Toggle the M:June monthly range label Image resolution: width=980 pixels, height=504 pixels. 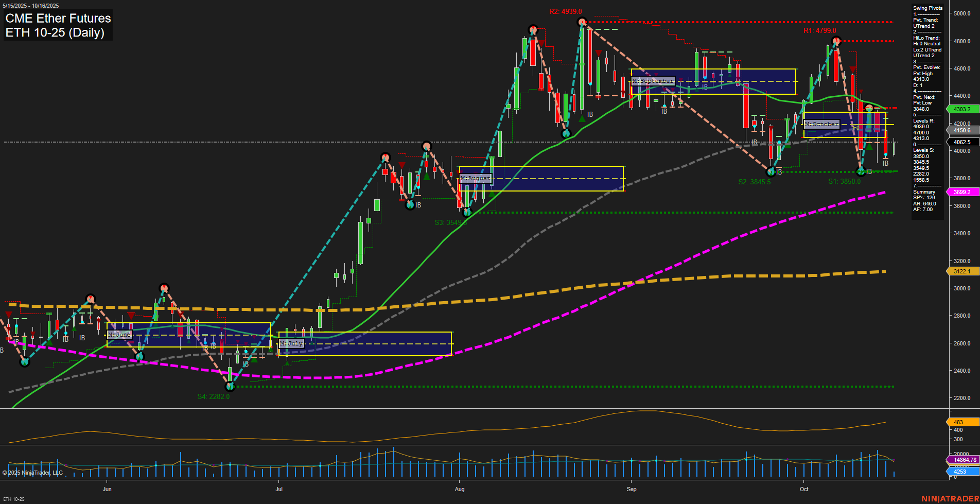click(119, 335)
